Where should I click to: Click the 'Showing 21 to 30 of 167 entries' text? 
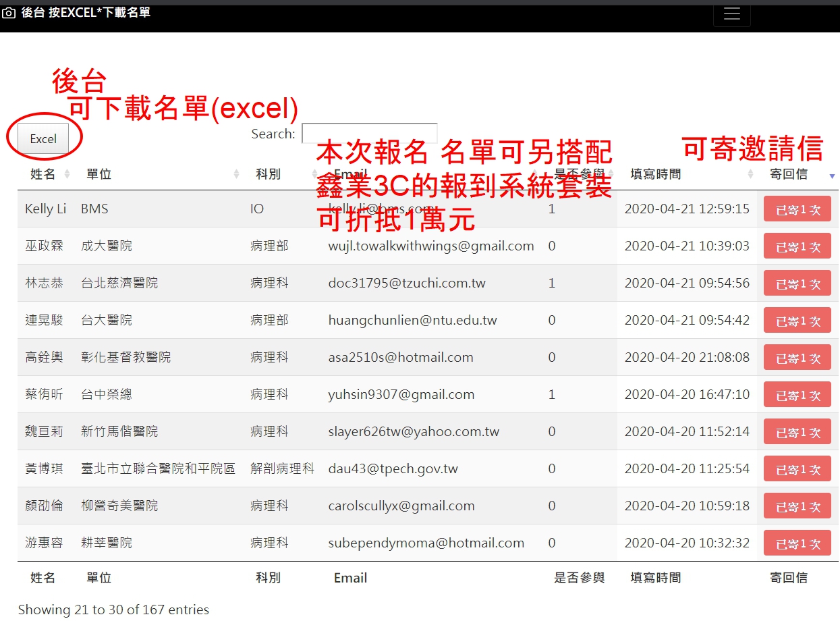pyautogui.click(x=113, y=610)
